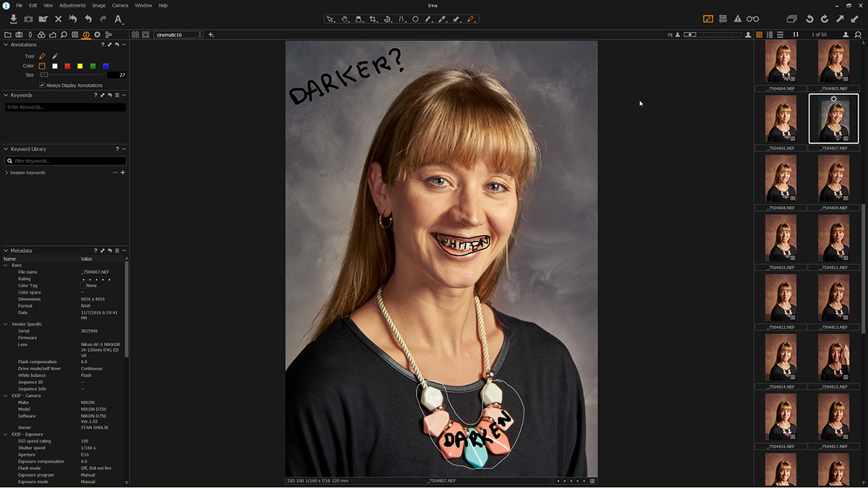
Task: Select the Erase Annotations tool
Action: pos(55,56)
